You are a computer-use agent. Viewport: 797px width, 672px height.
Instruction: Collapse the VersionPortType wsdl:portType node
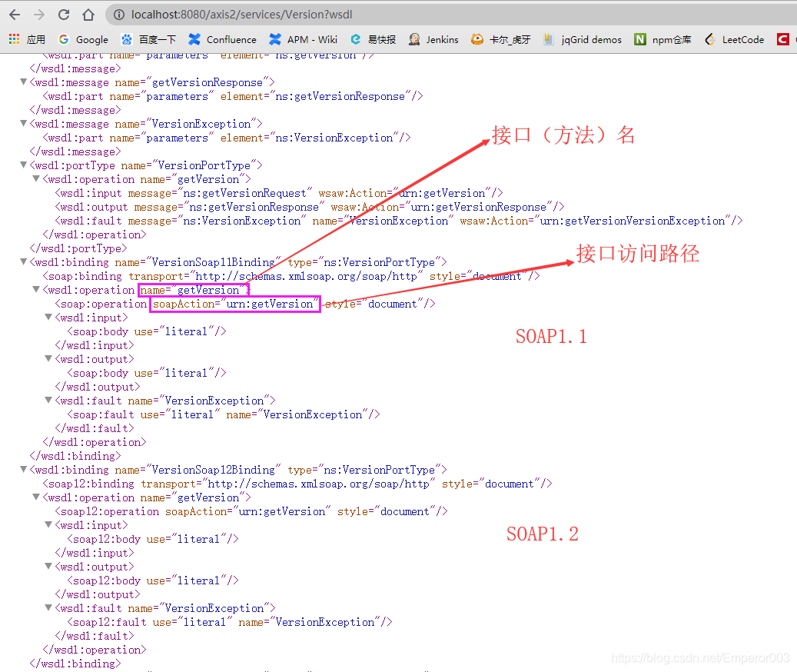23,164
